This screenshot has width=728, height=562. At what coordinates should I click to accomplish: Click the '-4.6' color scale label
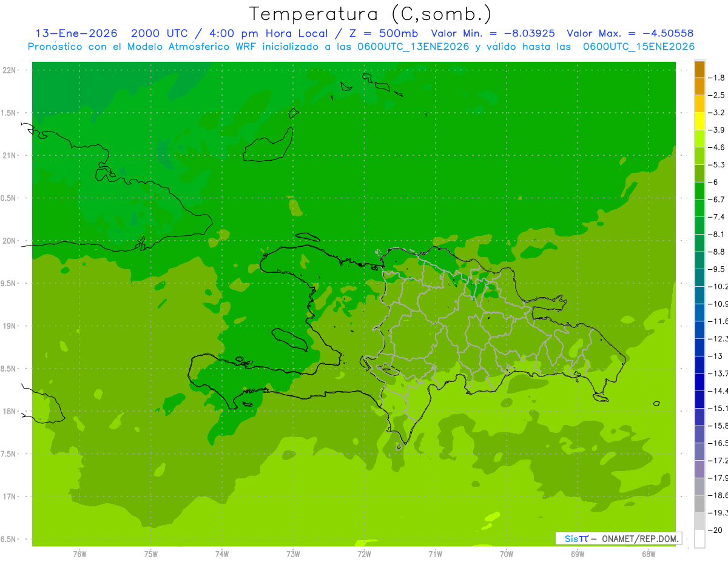716,147
